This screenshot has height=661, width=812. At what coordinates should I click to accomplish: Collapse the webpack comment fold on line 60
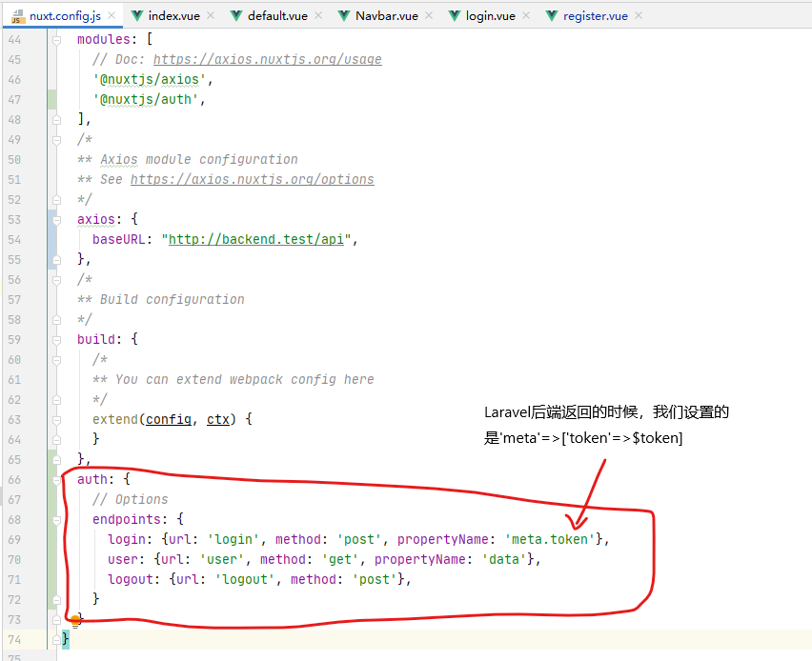click(56, 360)
